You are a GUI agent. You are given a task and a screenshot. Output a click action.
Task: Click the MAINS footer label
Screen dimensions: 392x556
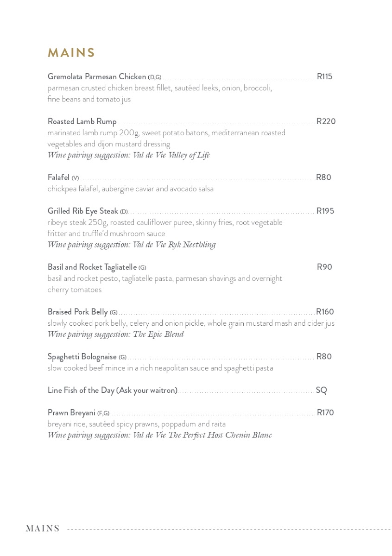coord(43,529)
